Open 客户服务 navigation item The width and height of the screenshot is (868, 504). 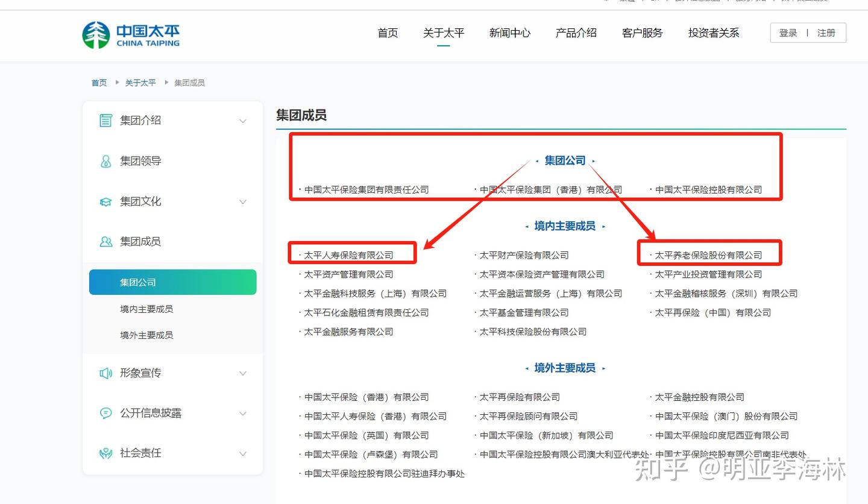point(643,33)
